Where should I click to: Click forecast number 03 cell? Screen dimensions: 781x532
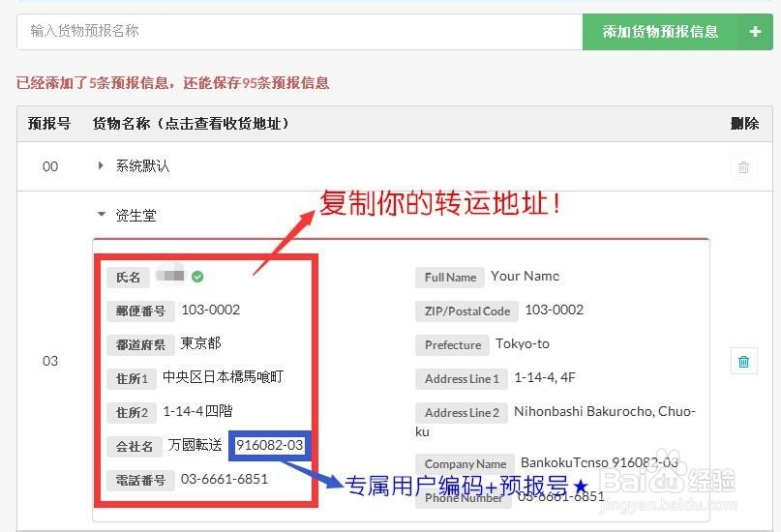(50, 361)
